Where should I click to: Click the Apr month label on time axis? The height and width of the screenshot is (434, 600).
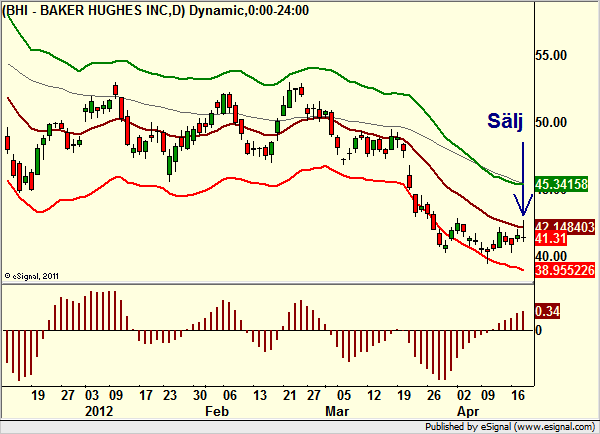468,411
